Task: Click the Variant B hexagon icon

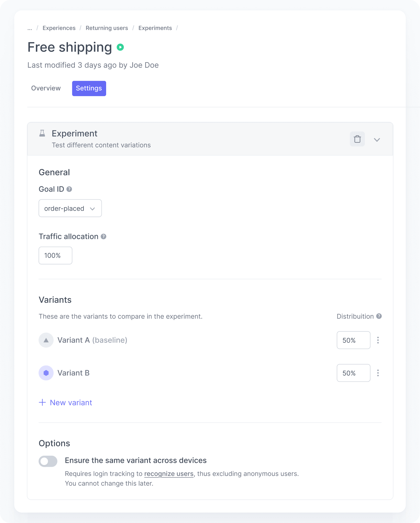Action: (x=46, y=373)
